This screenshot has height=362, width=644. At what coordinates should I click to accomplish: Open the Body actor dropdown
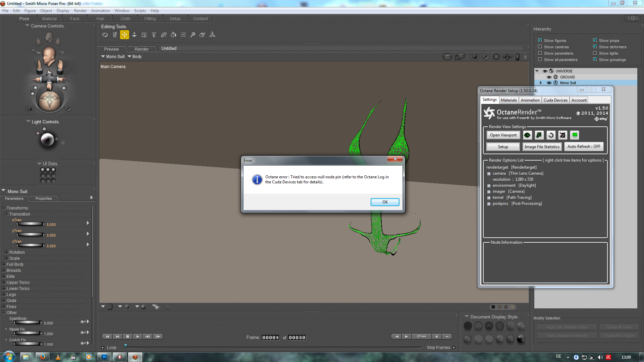(135, 57)
